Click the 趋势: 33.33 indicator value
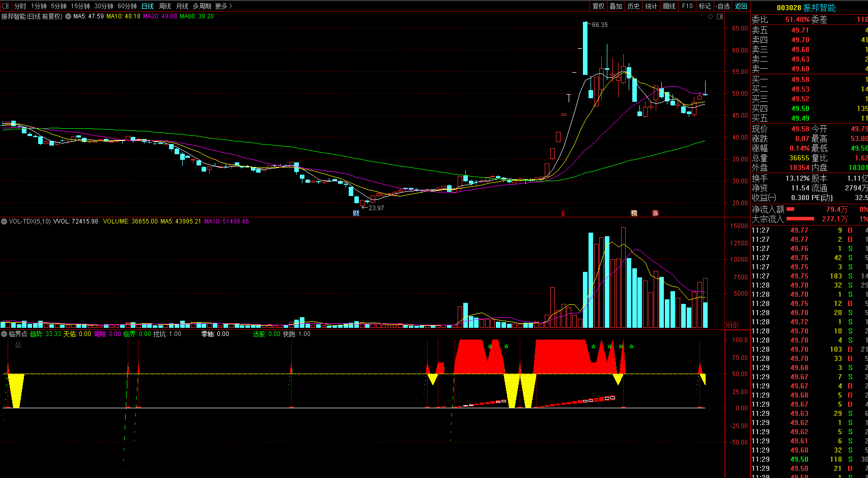The image size is (868, 478). 45,334
